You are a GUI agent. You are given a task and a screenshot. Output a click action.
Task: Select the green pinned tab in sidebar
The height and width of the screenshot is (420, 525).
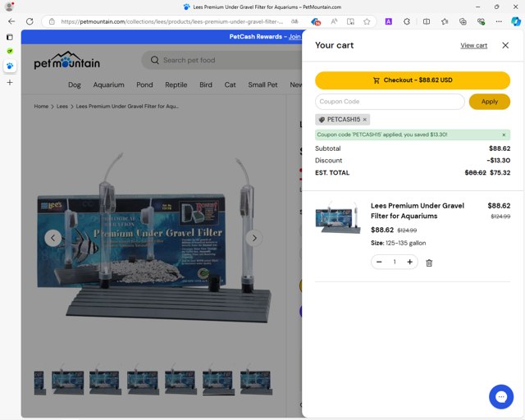[x=10, y=51]
